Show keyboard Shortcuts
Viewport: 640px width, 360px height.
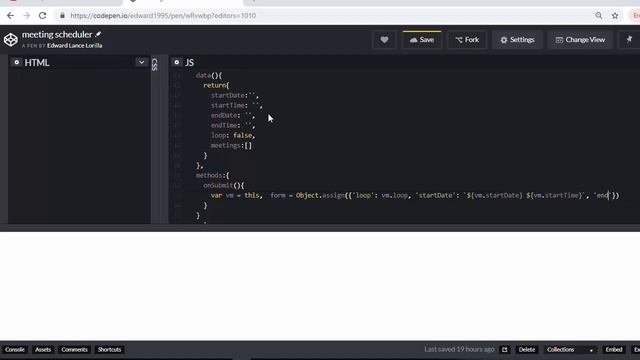pyautogui.click(x=109, y=349)
